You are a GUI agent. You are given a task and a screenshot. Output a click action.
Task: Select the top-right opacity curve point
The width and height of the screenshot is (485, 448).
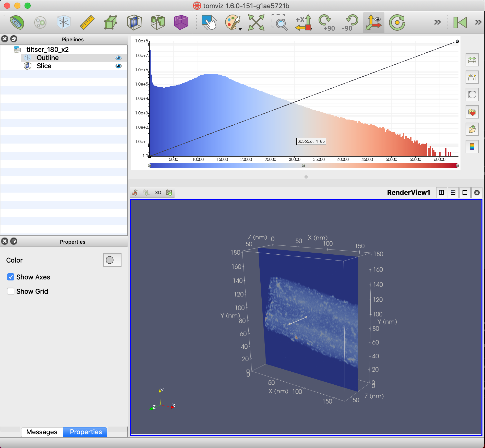coord(457,41)
